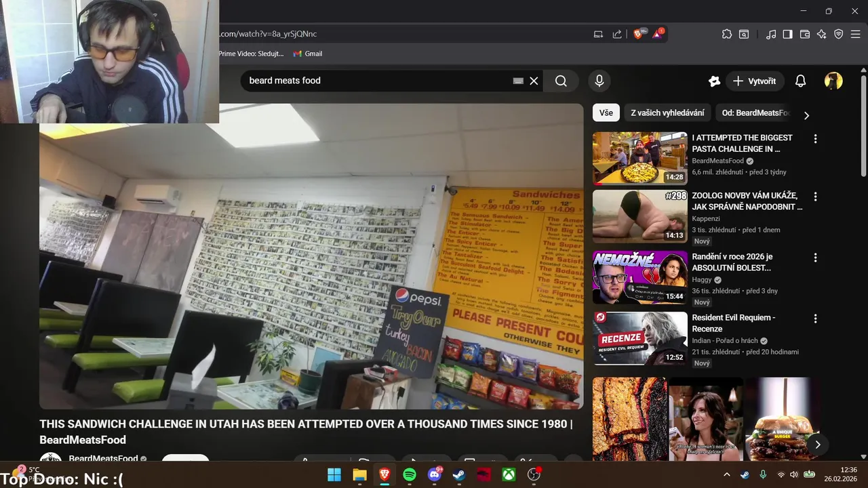The image size is (868, 488).
Task: Show more filter chips with the right chevron
Action: click(806, 115)
